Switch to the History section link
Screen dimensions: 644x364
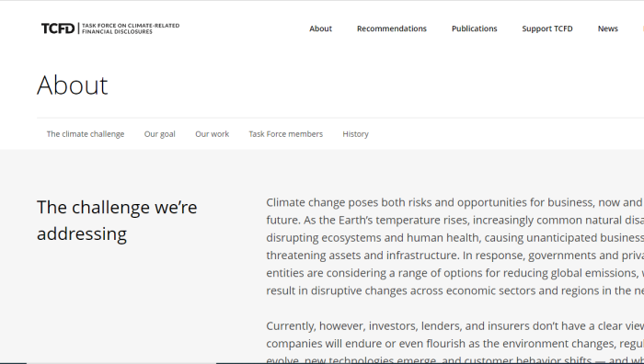point(355,134)
